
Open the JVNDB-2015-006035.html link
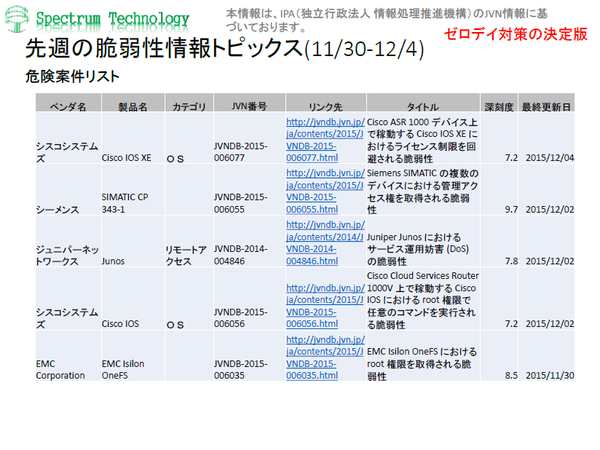325,357
